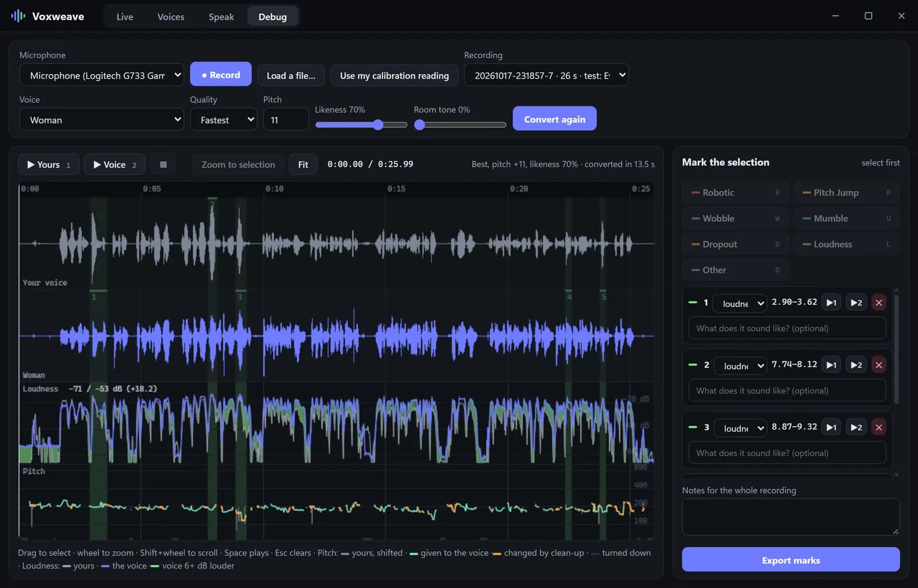Open the Quality dropdown set to Fastest

tap(224, 120)
